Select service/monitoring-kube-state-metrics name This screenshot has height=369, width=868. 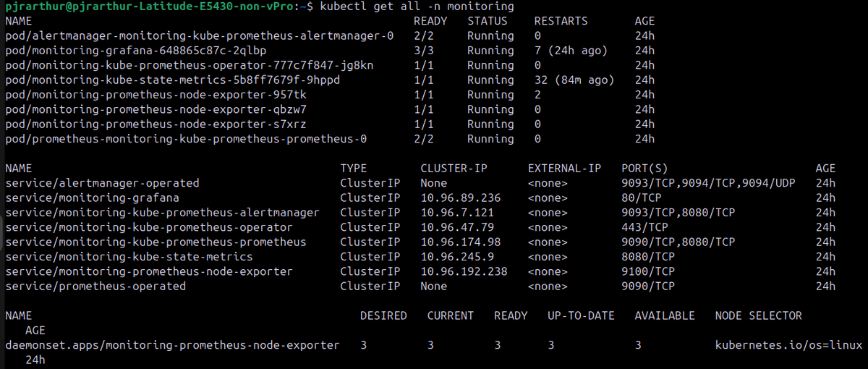129,257
